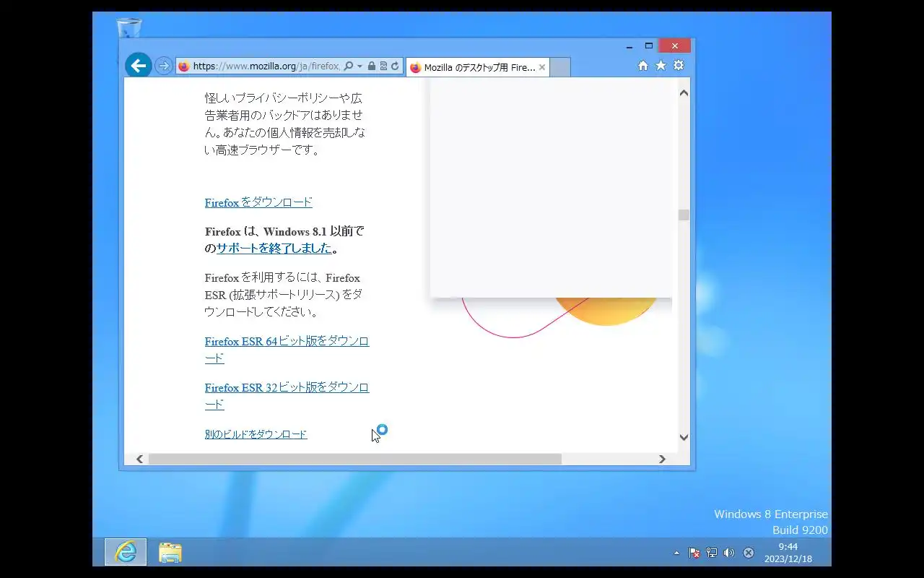
Task: Follow the 'Firefox をダウンロード' link
Action: (258, 202)
